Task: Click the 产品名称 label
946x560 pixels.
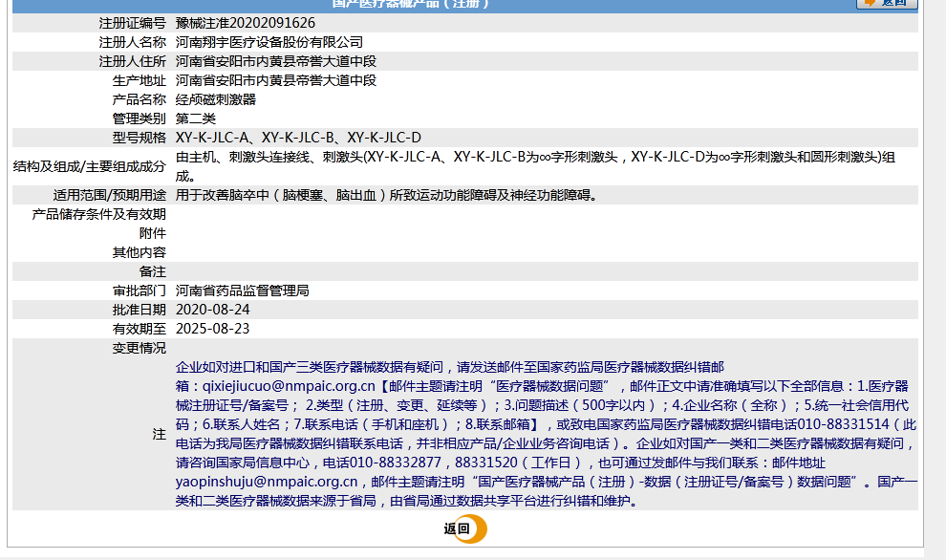Action: point(139,99)
